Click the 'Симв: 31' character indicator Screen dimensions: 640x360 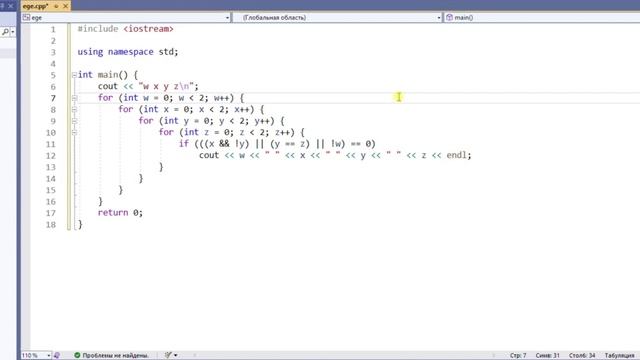click(547, 356)
